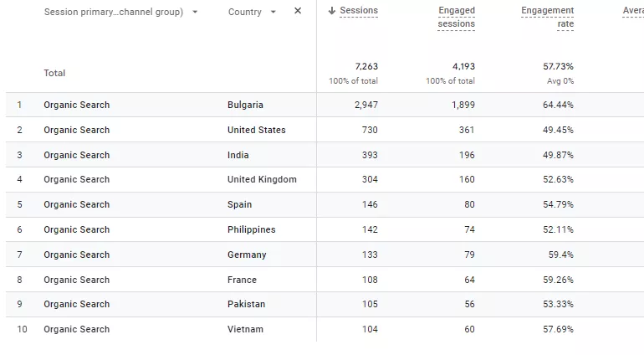
Task: Select Organic Search in the Vietnam row
Action: click(x=77, y=329)
